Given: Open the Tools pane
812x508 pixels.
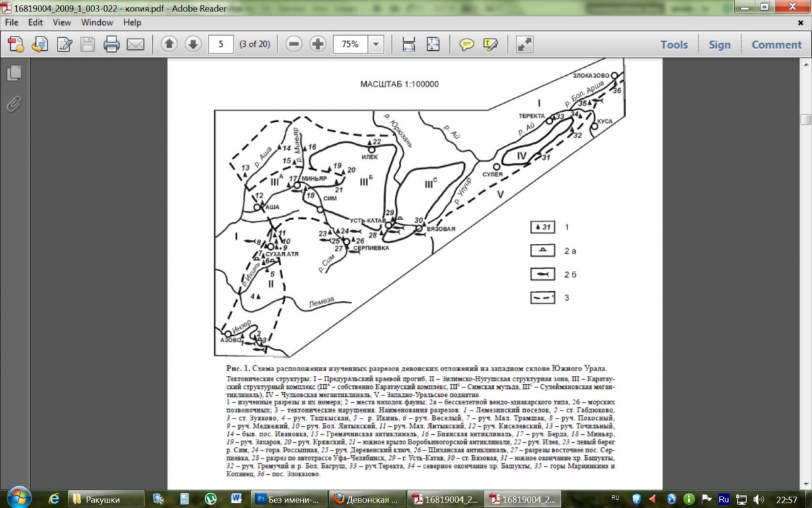Looking at the screenshot, I should (674, 45).
